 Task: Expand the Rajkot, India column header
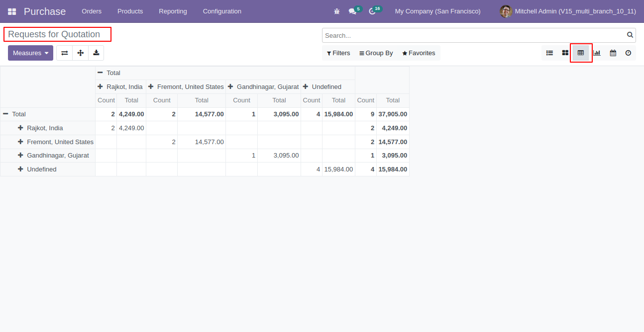[x=120, y=87]
